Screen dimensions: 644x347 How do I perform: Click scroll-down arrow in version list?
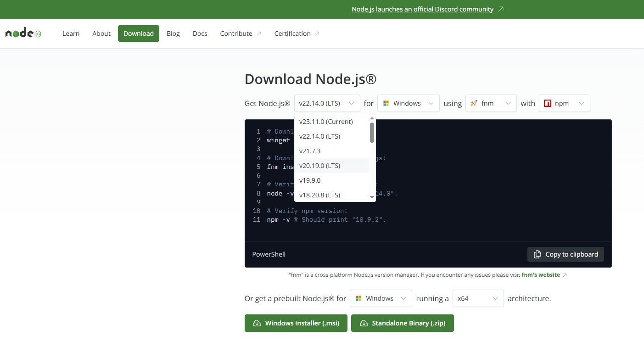point(372,198)
